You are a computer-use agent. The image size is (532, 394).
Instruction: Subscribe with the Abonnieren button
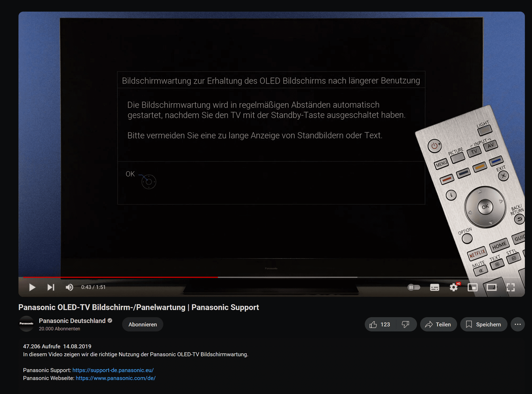143,325
